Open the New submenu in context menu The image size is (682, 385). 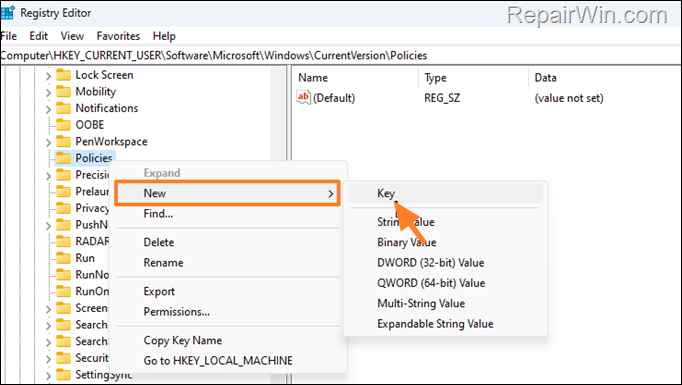pos(227,193)
